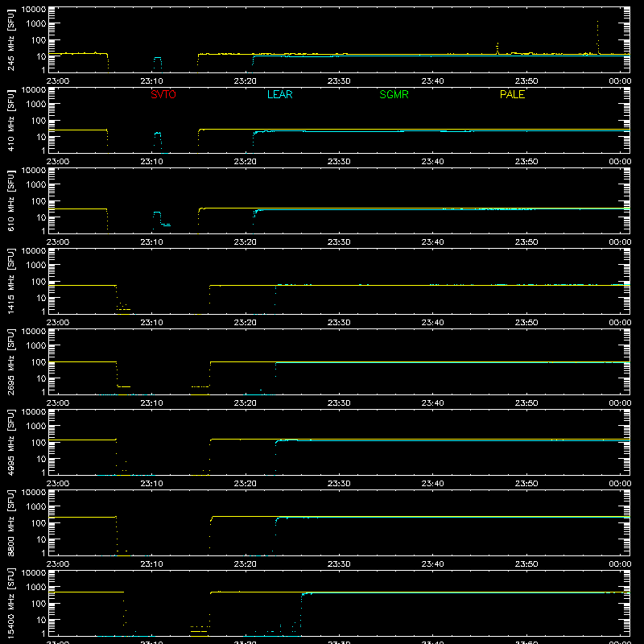Click the 610 MHz [SFU] axis title
Image resolution: width=644 pixels, height=644 pixels.
[x=11, y=200]
